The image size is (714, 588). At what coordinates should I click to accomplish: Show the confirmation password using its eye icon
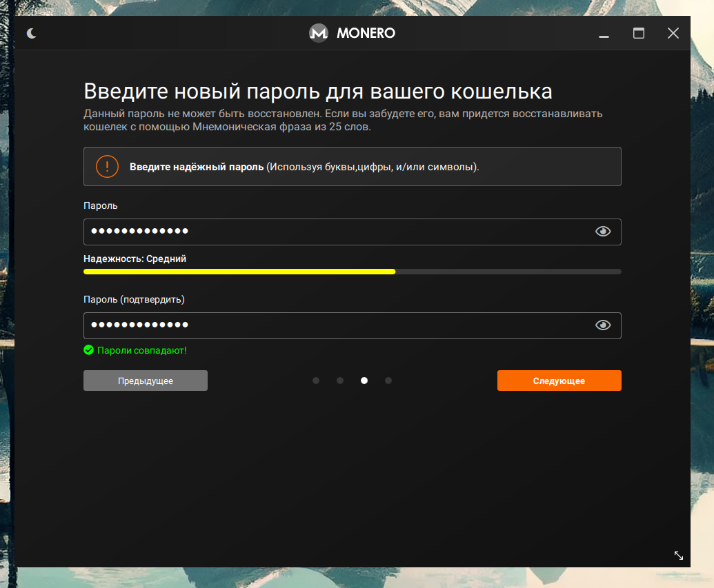point(603,325)
